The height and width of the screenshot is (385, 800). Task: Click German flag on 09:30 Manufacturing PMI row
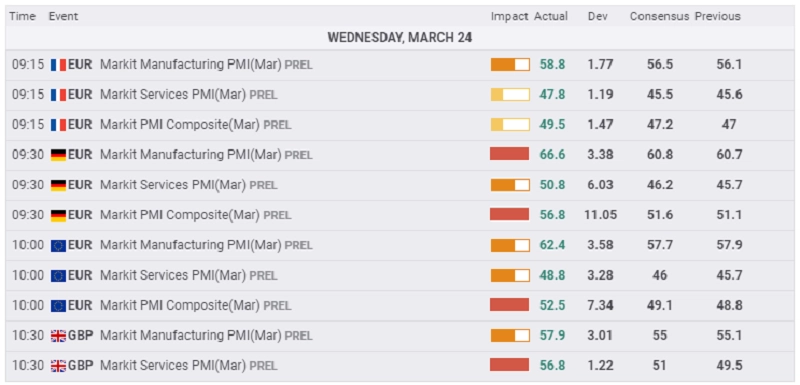click(58, 155)
